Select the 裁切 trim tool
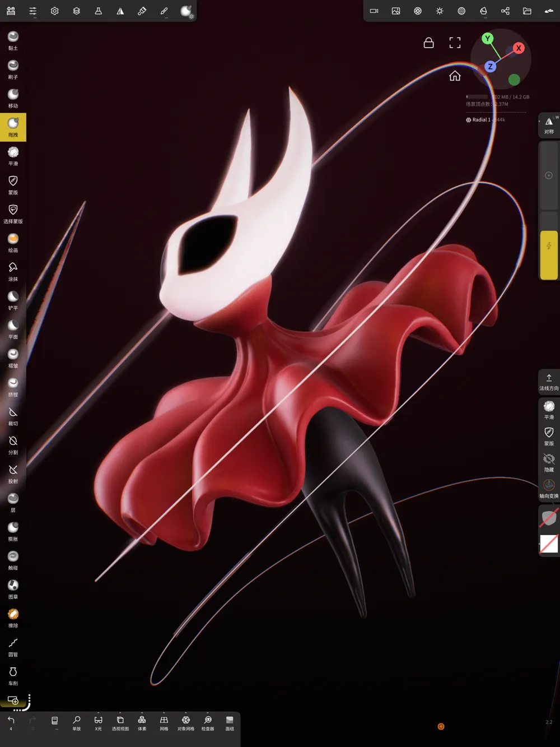Image resolution: width=560 pixels, height=747 pixels. pos(13,416)
